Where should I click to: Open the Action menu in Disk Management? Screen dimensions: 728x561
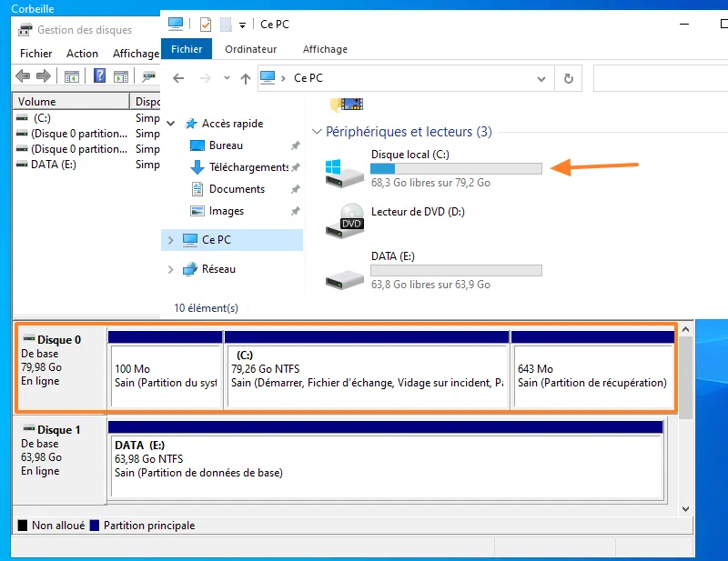tap(82, 54)
